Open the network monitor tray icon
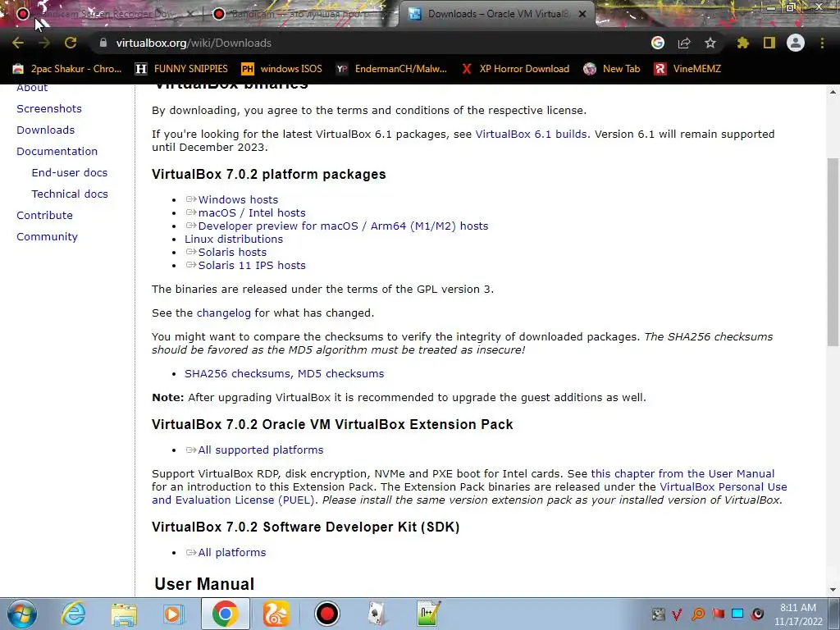The image size is (840, 630). pyautogui.click(x=737, y=614)
